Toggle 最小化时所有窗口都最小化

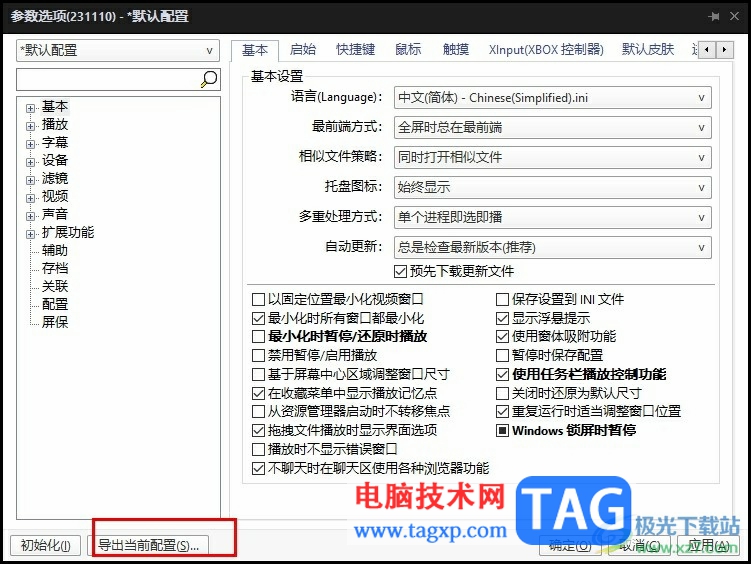[x=258, y=318]
